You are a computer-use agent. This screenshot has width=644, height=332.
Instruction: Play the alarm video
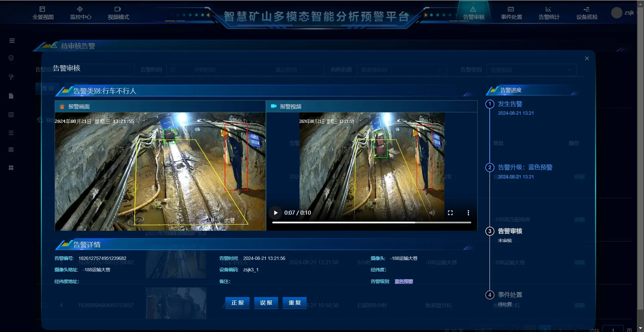(276, 213)
